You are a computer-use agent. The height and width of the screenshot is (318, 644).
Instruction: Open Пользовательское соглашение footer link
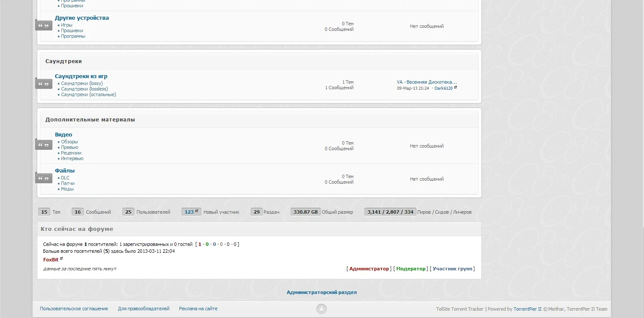coord(74,309)
